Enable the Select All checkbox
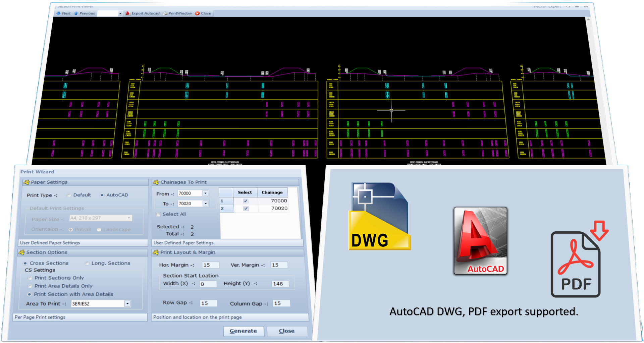This screenshot has width=644, height=343. (158, 215)
